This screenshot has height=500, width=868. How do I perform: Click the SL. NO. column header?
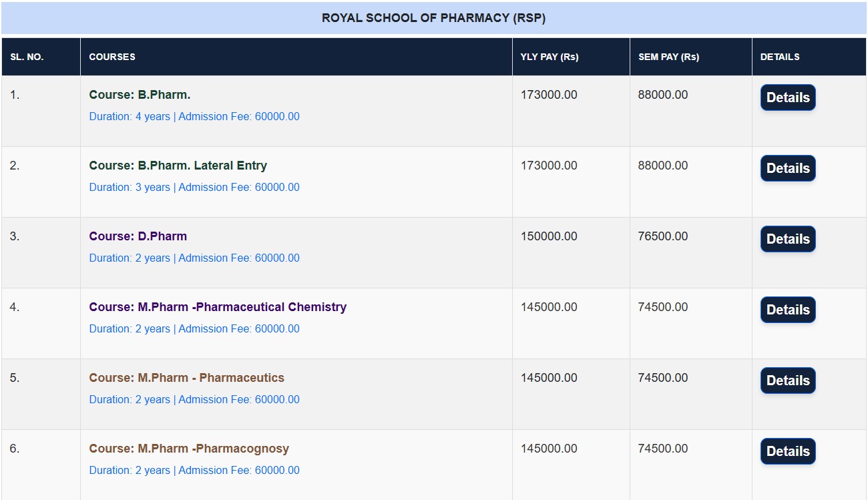click(x=27, y=57)
